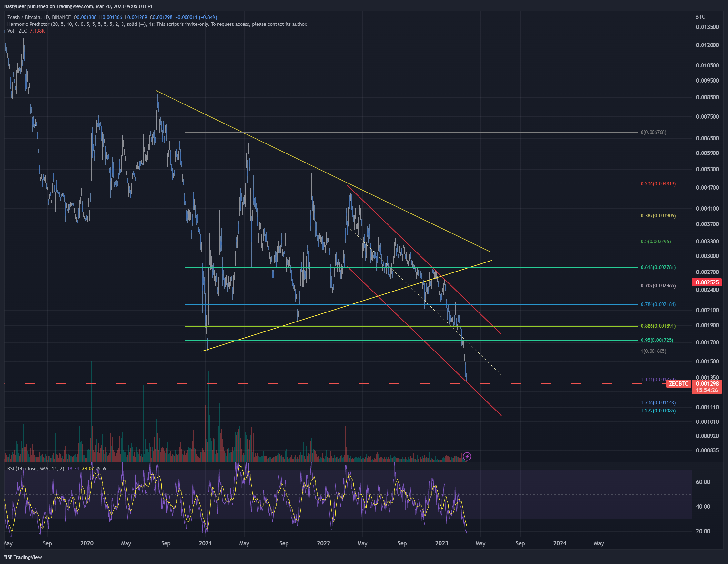Screen dimensions: 728x564
Task: Click the BTC currency label
Action: [x=700, y=17]
